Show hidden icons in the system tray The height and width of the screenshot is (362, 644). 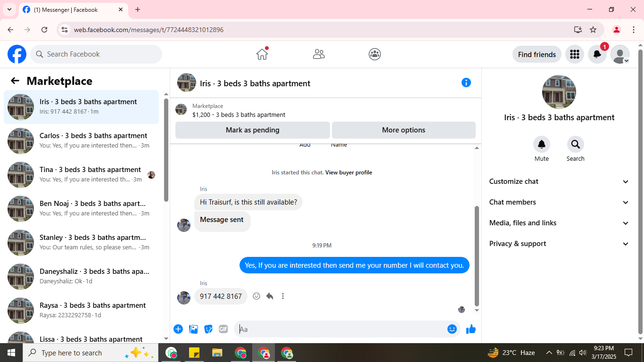[x=549, y=353]
